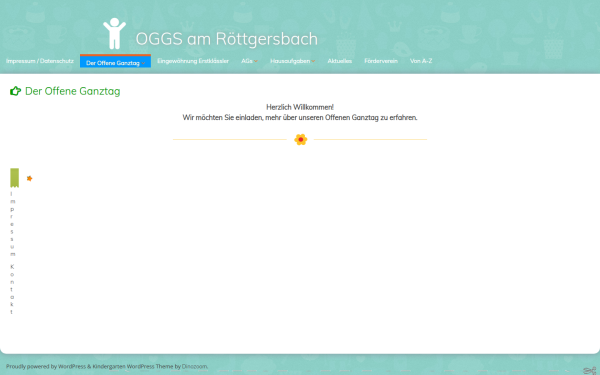Click the small orange star icon
Viewport: 600px width, 375px height.
click(x=29, y=178)
